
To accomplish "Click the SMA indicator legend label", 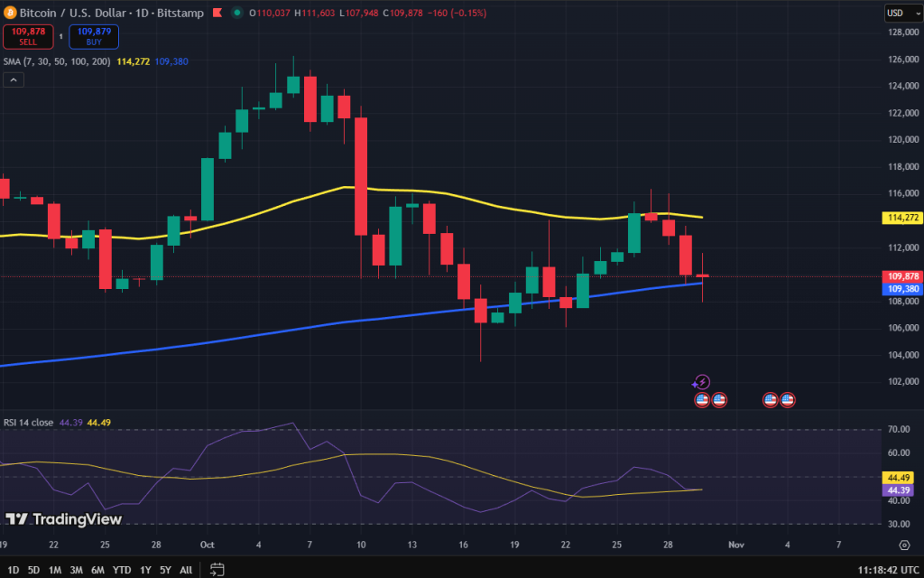I will pyautogui.click(x=56, y=61).
